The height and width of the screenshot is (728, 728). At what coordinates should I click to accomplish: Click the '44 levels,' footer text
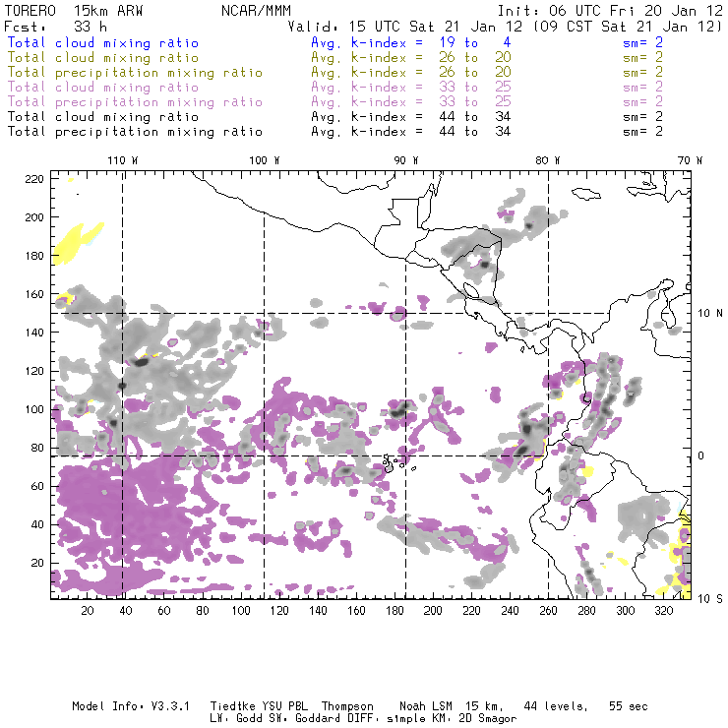click(x=556, y=706)
